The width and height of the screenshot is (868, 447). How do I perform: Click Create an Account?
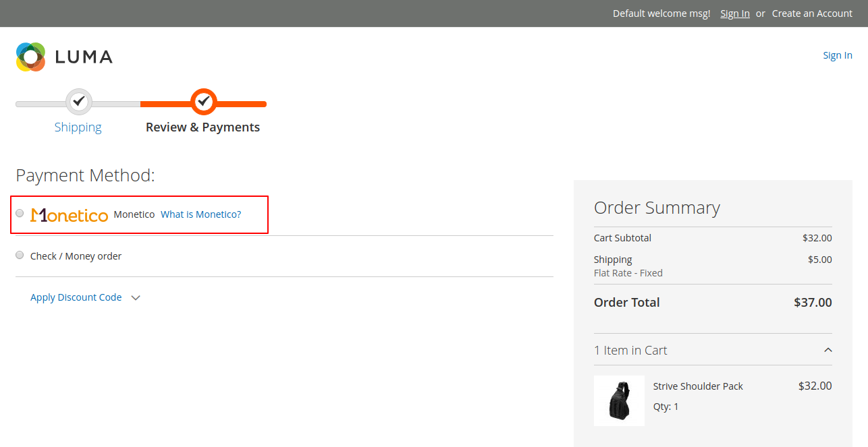click(811, 13)
